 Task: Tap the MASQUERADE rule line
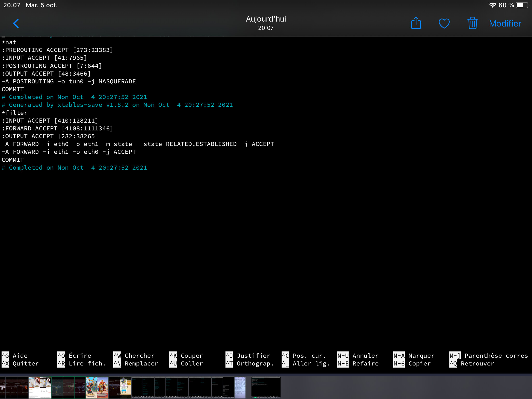[69, 81]
